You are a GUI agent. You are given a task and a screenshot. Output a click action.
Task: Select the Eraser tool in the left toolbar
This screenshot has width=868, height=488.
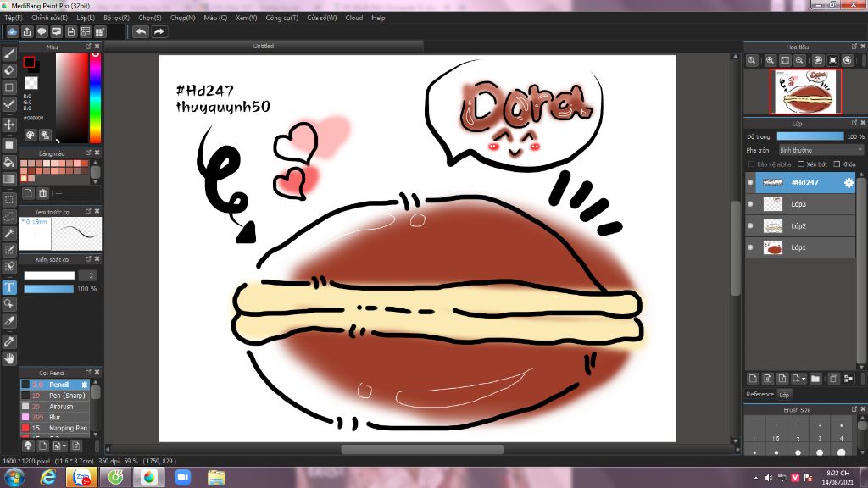[8, 70]
